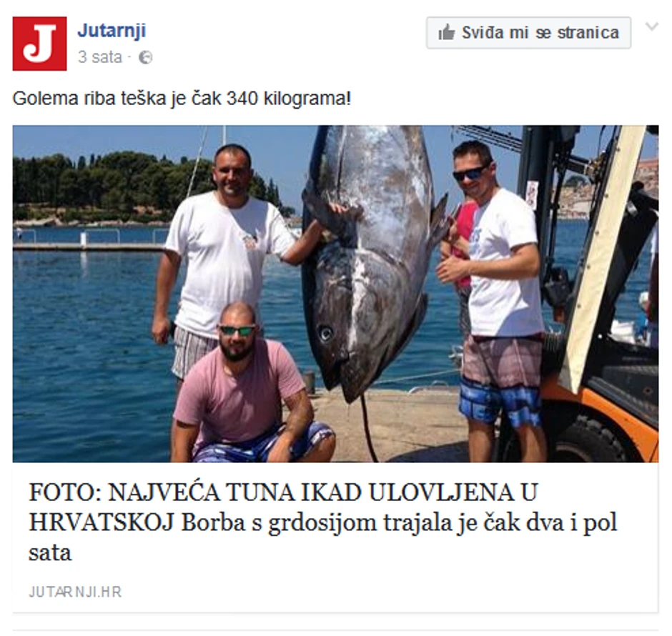This screenshot has width=672, height=636.
Task: Open the FOTO: NAJVEĆA TUNA IKAD ULOVLJENA headline
Action: click(283, 492)
